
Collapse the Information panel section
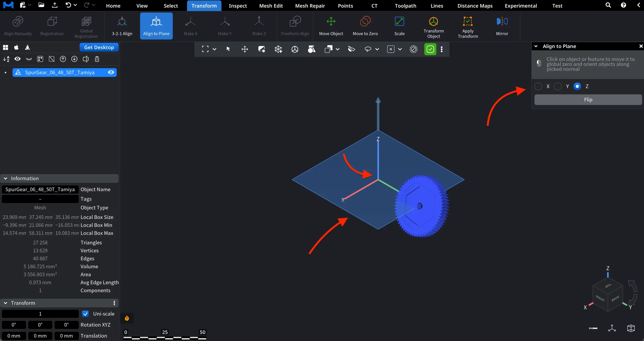(x=6, y=178)
